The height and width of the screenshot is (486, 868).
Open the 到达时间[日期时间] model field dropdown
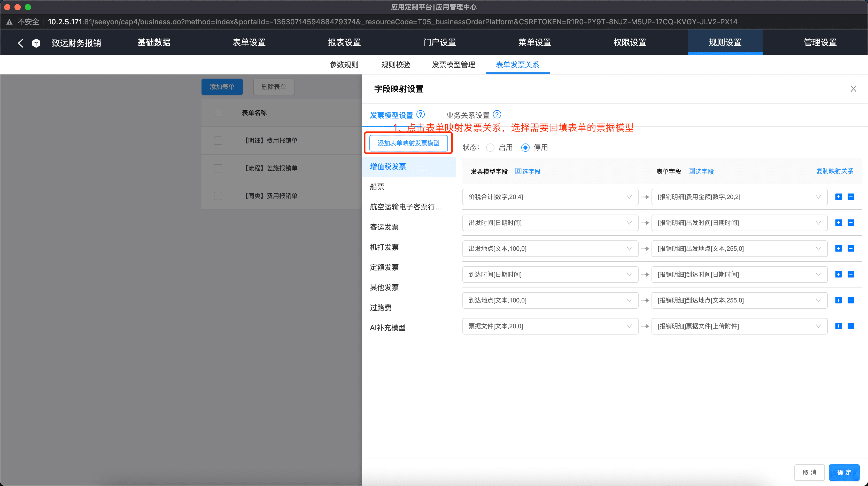[x=550, y=275]
